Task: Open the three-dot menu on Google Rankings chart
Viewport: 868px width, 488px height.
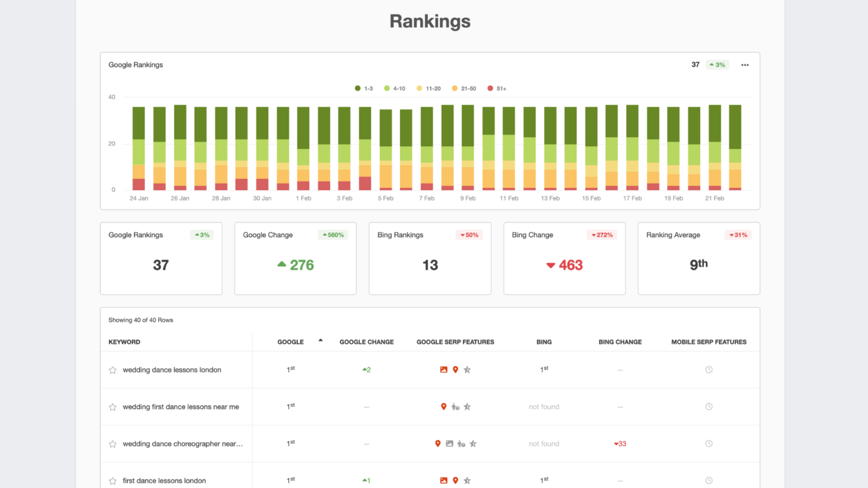Action: click(745, 65)
